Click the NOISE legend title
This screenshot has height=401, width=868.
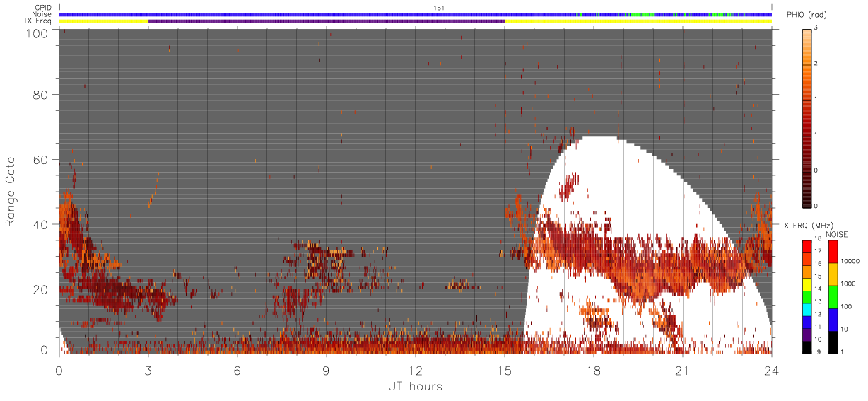[837, 234]
